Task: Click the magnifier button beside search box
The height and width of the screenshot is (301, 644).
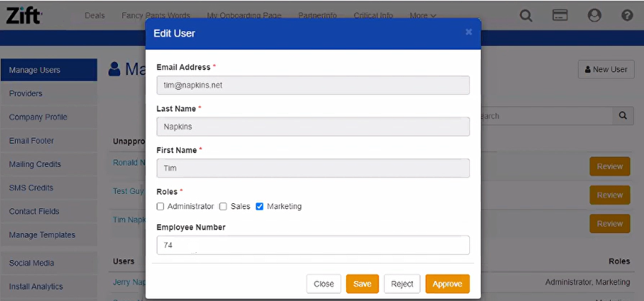Action: [x=623, y=116]
